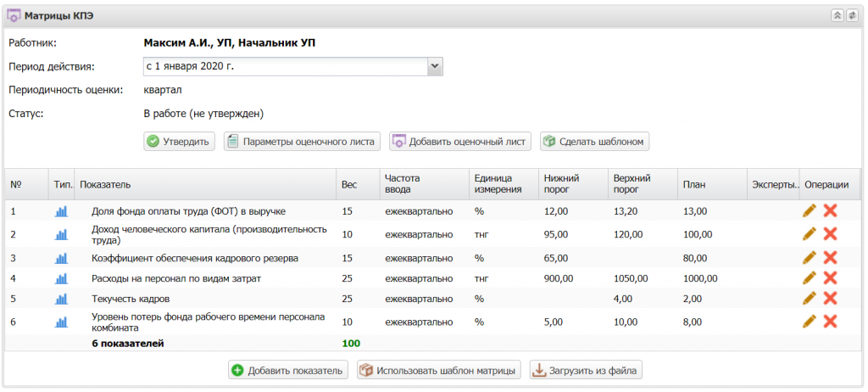Click chart type icon for row 3
This screenshot has width=868, height=392.
(61, 259)
